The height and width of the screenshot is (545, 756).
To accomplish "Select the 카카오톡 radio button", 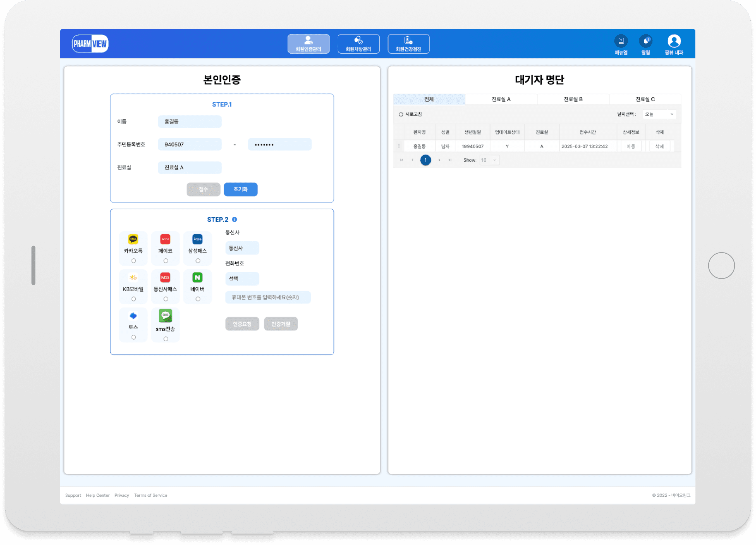I will coord(134,261).
